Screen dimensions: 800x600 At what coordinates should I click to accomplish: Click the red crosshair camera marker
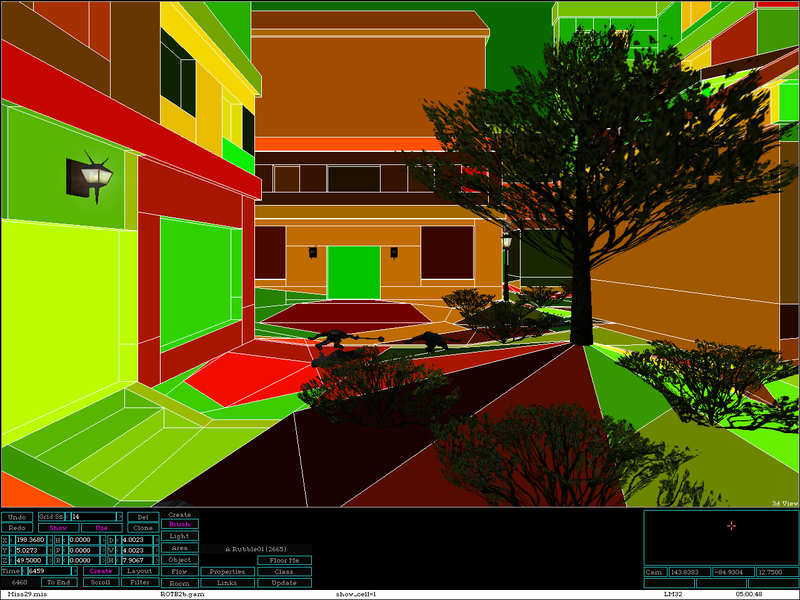click(x=731, y=525)
